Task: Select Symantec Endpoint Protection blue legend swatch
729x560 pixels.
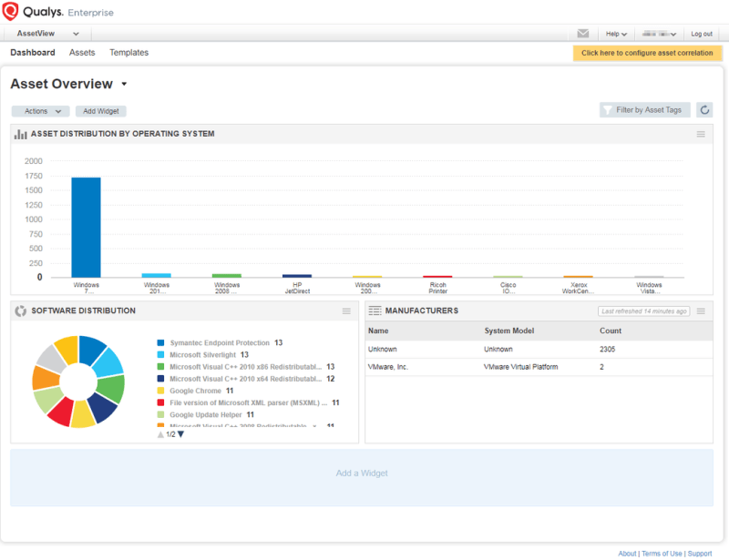Action: pyautogui.click(x=160, y=343)
